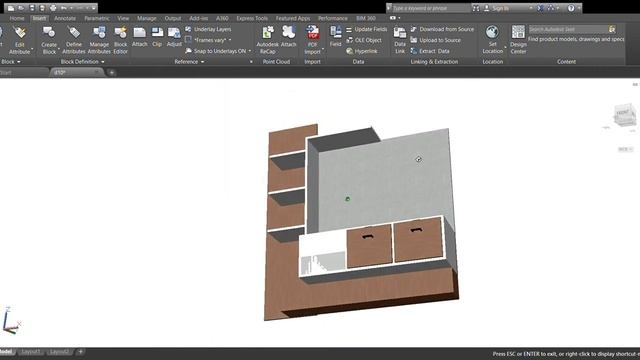Image resolution: width=640 pixels, height=360 pixels.
Task: Open the Data Link tool
Action: [x=400, y=40]
